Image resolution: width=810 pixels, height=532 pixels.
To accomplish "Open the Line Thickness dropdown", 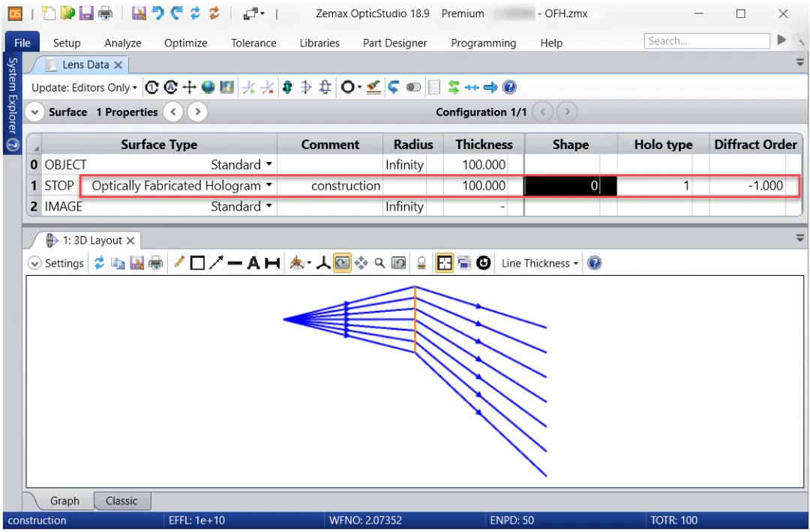I will point(540,263).
